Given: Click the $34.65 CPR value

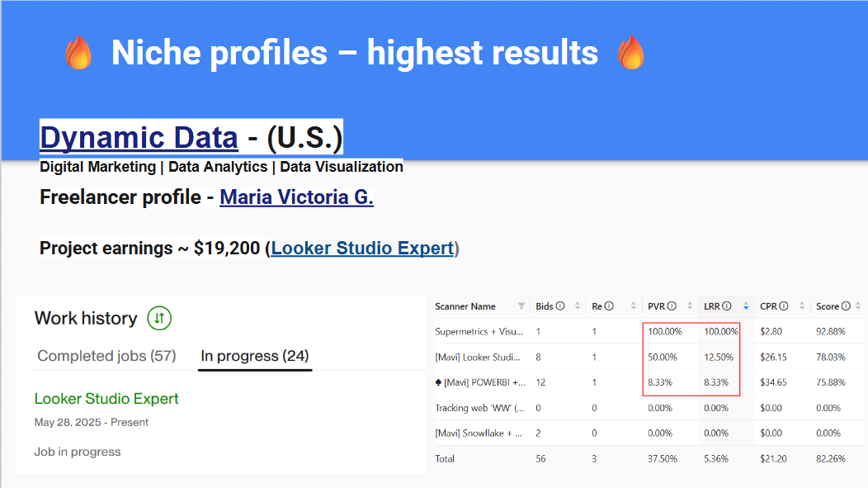Looking at the screenshot, I should tap(773, 383).
